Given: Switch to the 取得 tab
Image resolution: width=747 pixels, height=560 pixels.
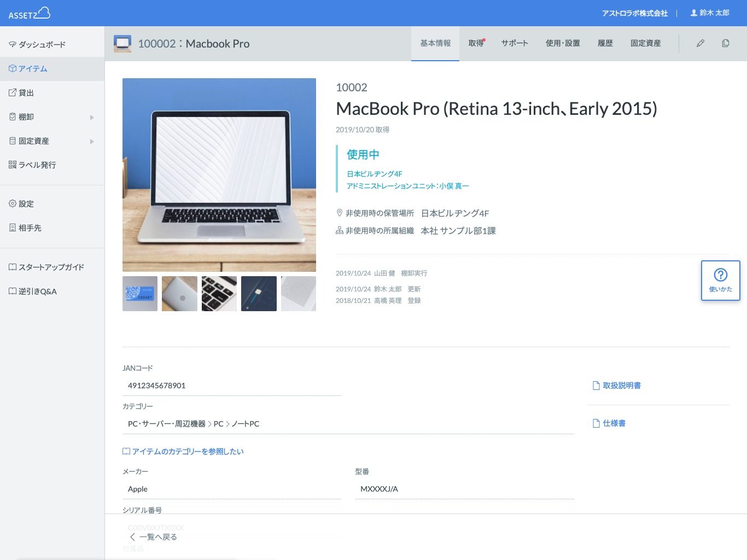Looking at the screenshot, I should click(476, 43).
